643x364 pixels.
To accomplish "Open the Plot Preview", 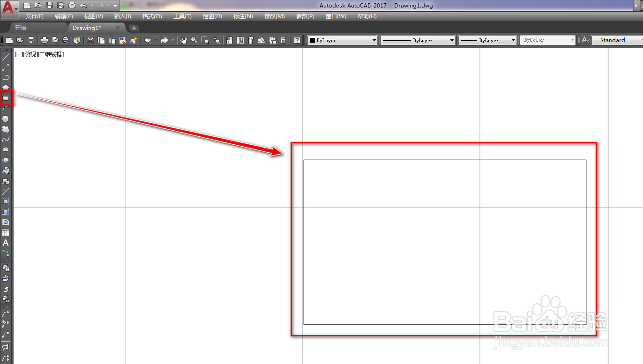I will pyautogui.click(x=55, y=40).
